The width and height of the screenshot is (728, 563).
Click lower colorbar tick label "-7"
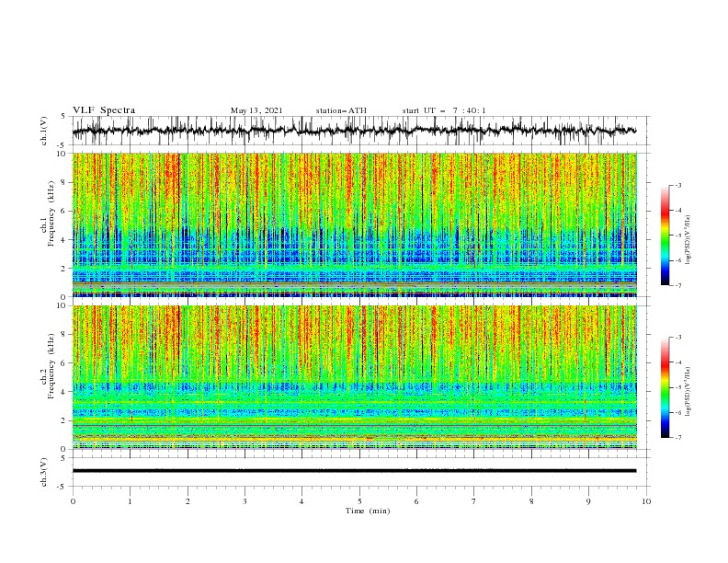[678, 438]
